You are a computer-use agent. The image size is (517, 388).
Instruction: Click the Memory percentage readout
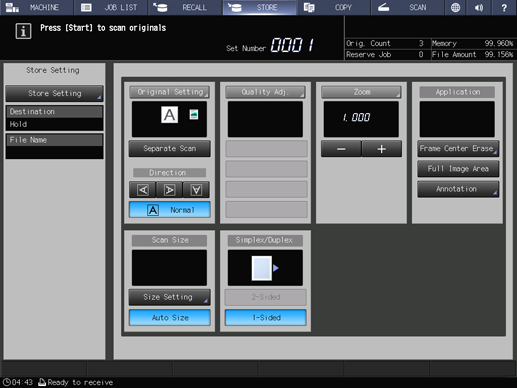tap(499, 43)
